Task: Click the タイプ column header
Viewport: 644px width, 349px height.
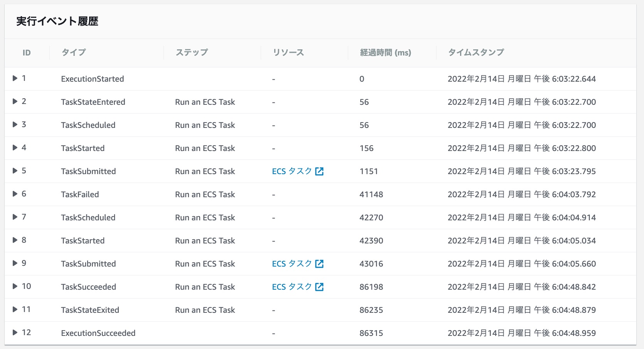Action: click(x=73, y=53)
